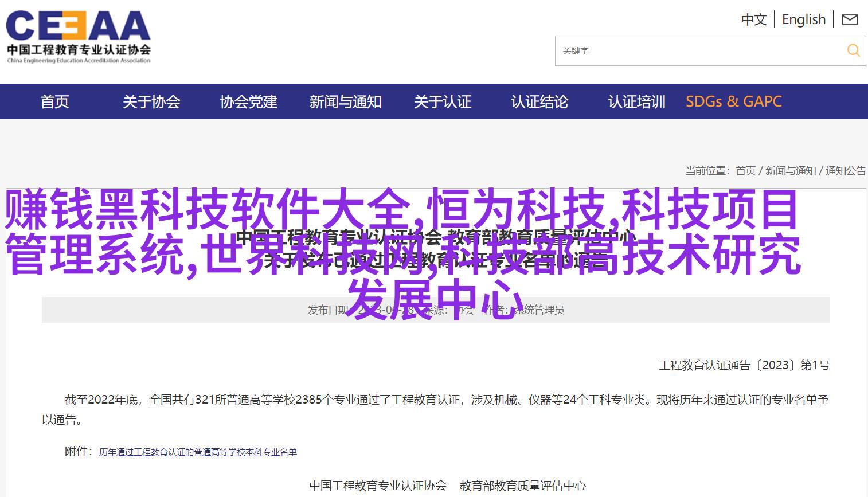This screenshot has height=497, width=868.
Task: Switch language to English
Action: (804, 19)
